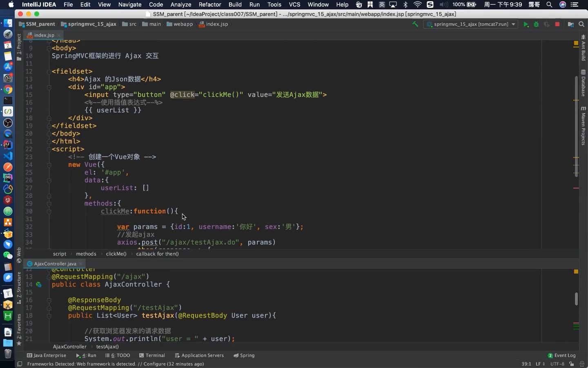Run the springmvc_15_ajax configuration with green arrow
This screenshot has width=588, height=368.
point(526,25)
